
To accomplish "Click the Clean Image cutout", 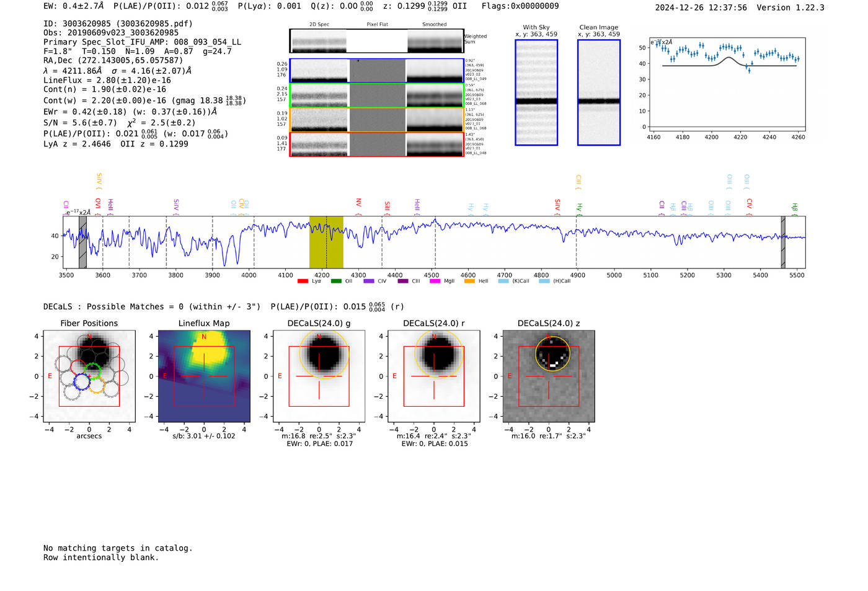I will point(599,92).
